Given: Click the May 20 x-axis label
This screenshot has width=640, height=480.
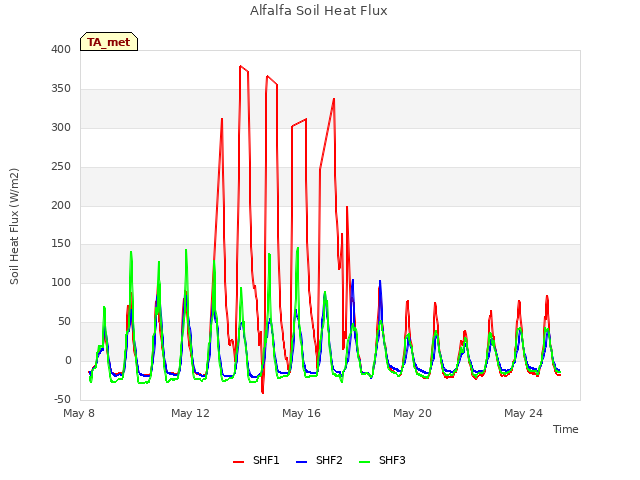Looking at the screenshot, I should (412, 413).
